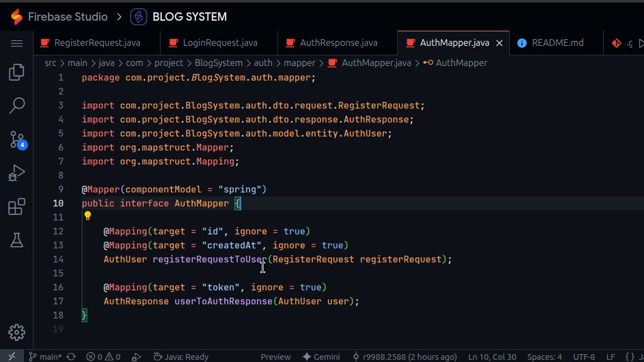Click the Gemini status bar button
This screenshot has width=644, height=362.
coord(321,356)
